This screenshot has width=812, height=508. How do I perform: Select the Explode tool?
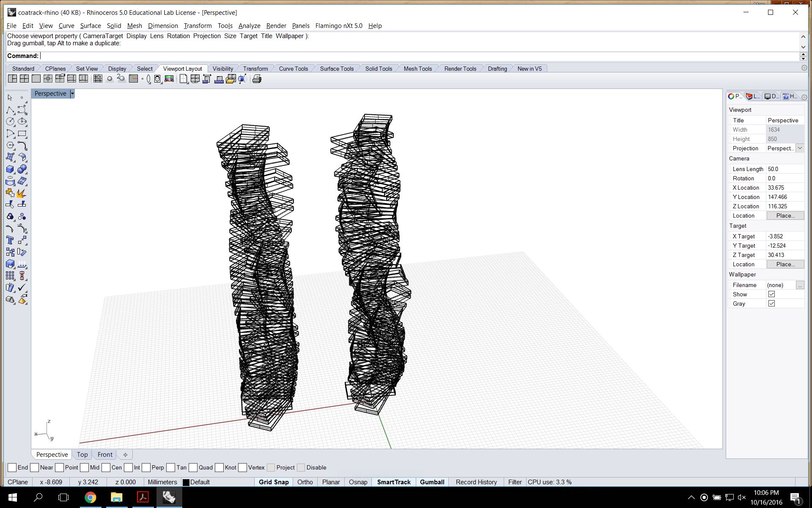(22, 193)
